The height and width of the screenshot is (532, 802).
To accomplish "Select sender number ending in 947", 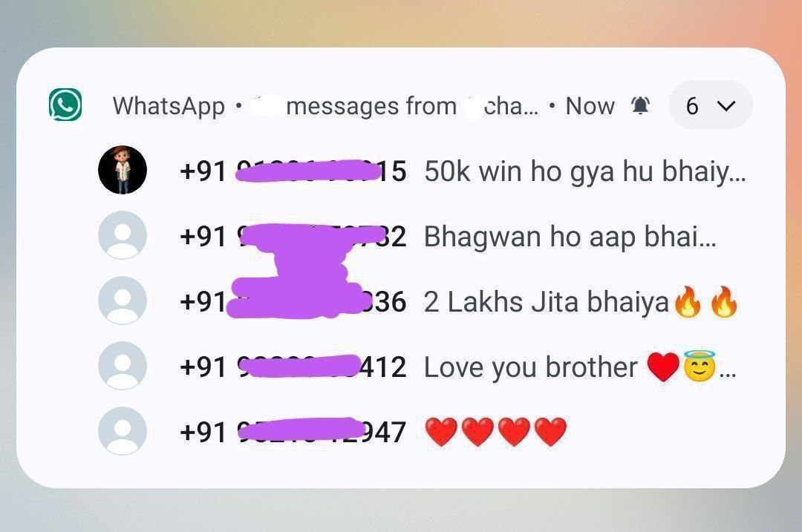I will pyautogui.click(x=293, y=433).
